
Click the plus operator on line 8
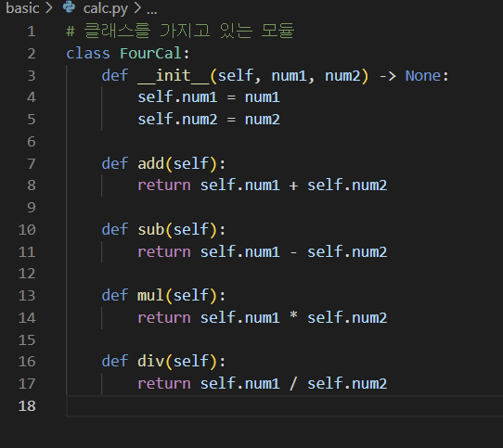(293, 186)
